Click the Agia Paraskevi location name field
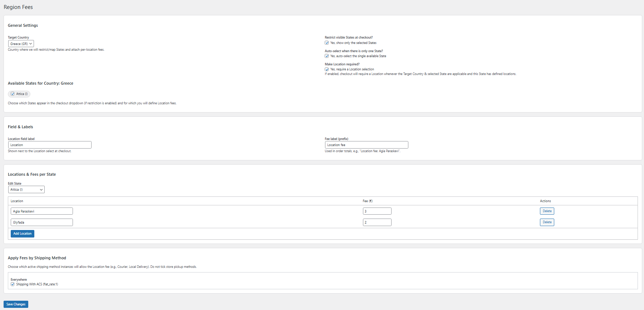 point(41,211)
